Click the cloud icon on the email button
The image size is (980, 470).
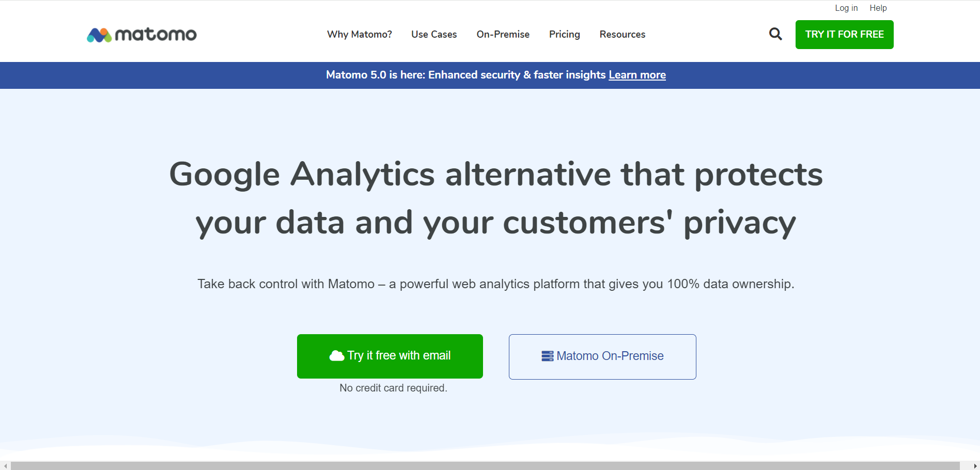tap(337, 355)
